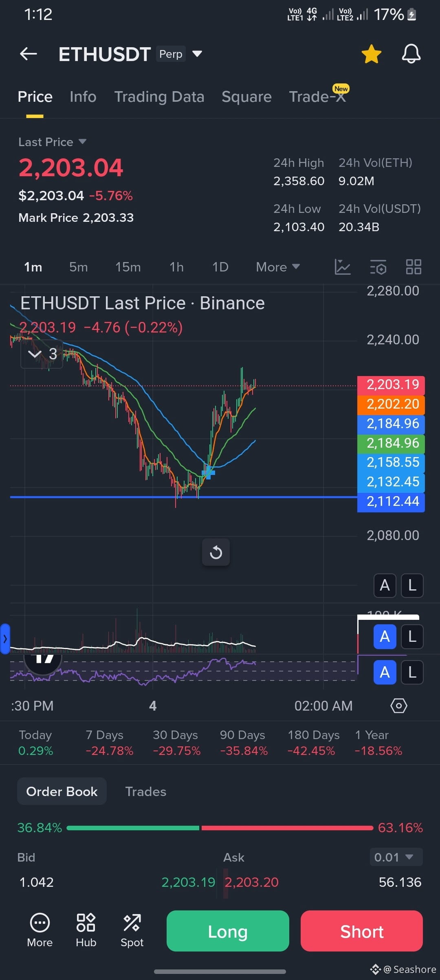Expand the Perp contract dropdown
Image resolution: width=440 pixels, height=980 pixels.
pyautogui.click(x=179, y=54)
